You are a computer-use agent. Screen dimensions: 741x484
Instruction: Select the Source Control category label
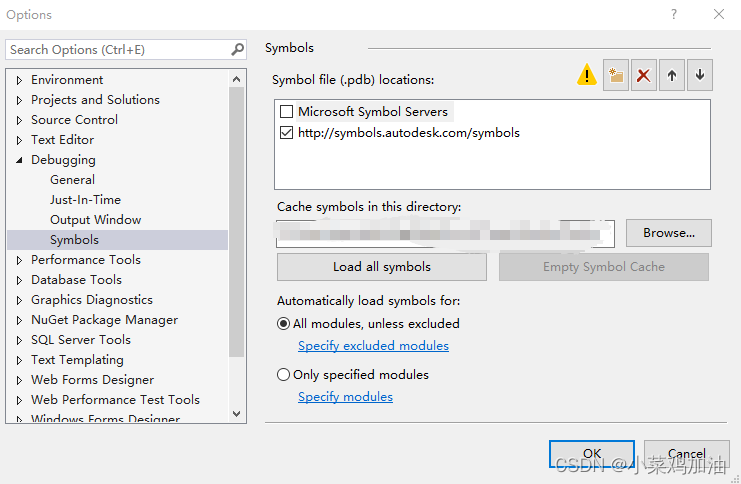click(x=75, y=120)
